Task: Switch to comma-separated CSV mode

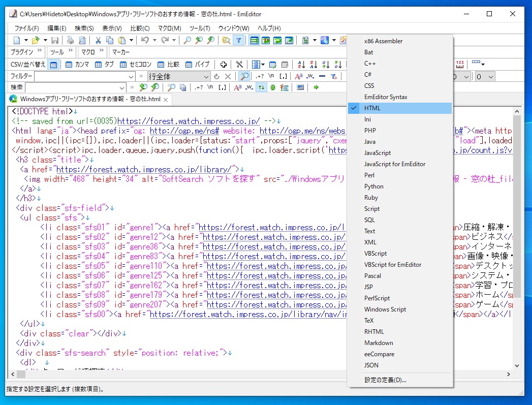Action: (x=69, y=64)
